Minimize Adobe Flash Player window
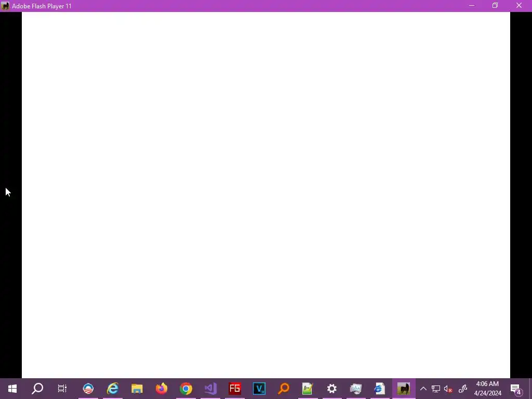This screenshot has height=399, width=532. pyautogui.click(x=472, y=5)
